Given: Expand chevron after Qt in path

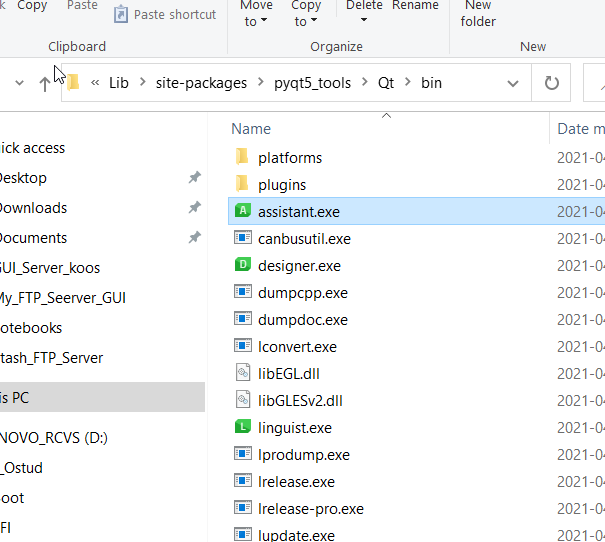Looking at the screenshot, I should point(408,82).
